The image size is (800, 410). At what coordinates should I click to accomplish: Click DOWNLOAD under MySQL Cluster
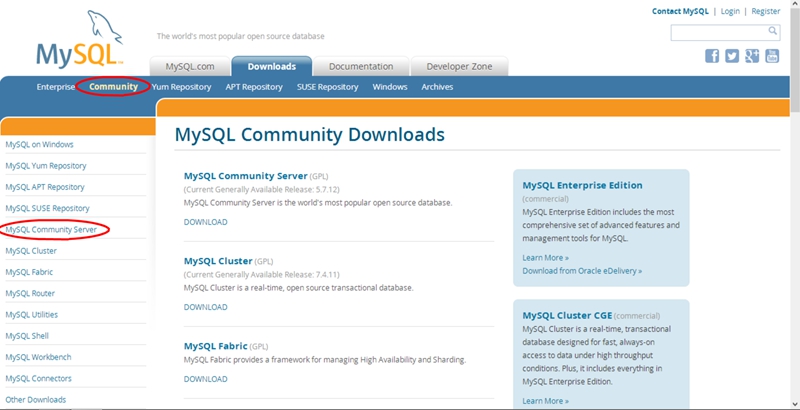click(x=206, y=308)
